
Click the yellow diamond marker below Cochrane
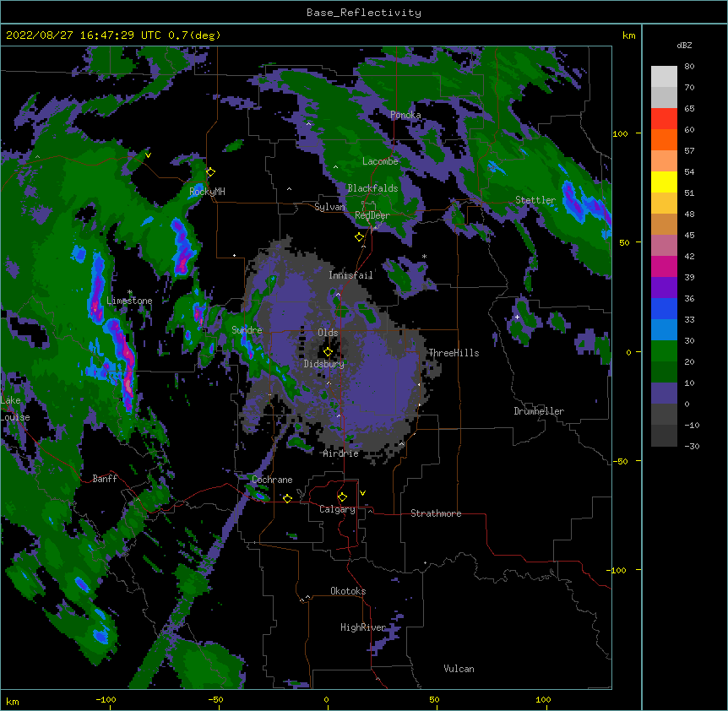tap(287, 498)
